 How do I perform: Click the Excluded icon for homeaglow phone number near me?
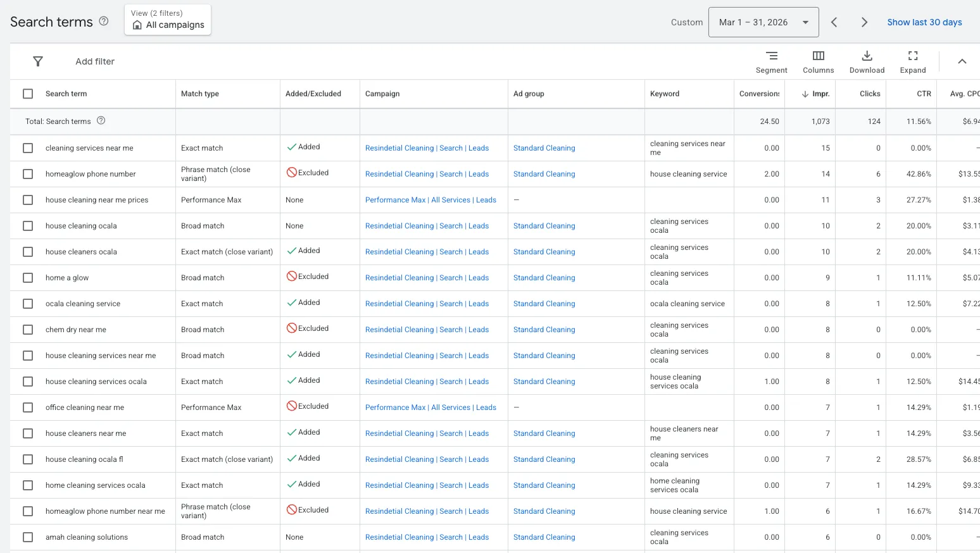pos(292,509)
